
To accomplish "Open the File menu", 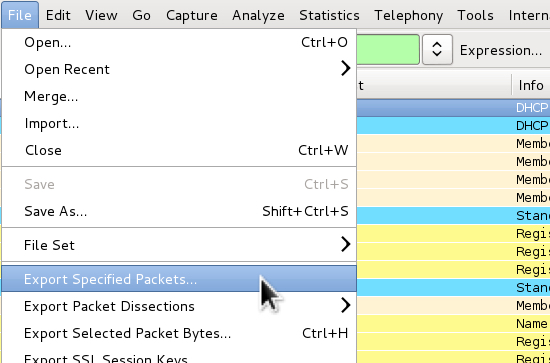I will coord(20,15).
